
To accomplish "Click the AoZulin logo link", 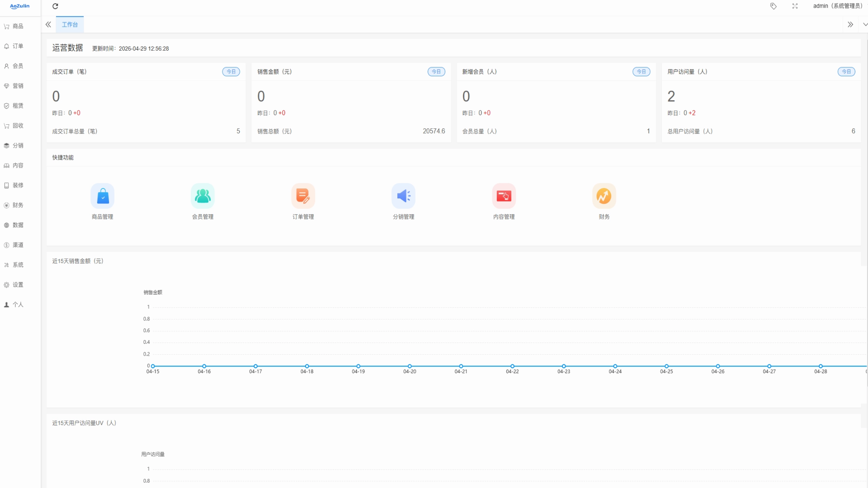I will [x=20, y=6].
